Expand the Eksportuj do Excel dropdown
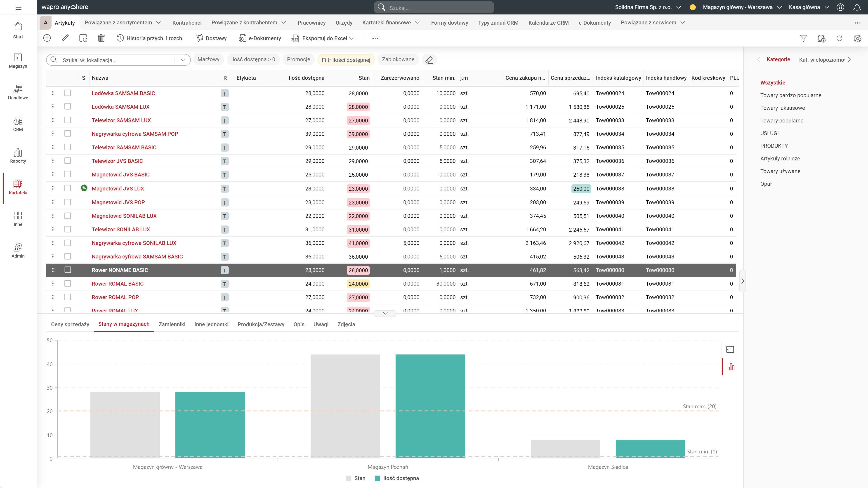The image size is (868, 488). [x=351, y=38]
